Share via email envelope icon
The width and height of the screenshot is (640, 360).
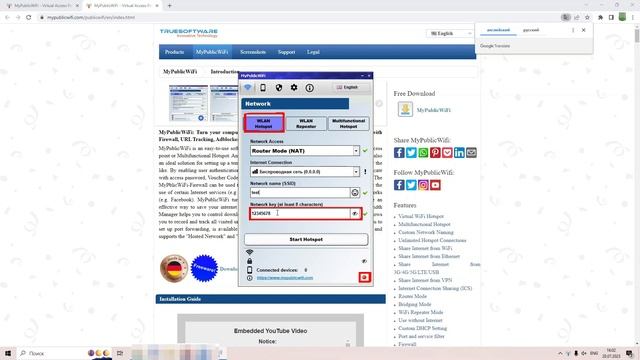[x=471, y=153]
